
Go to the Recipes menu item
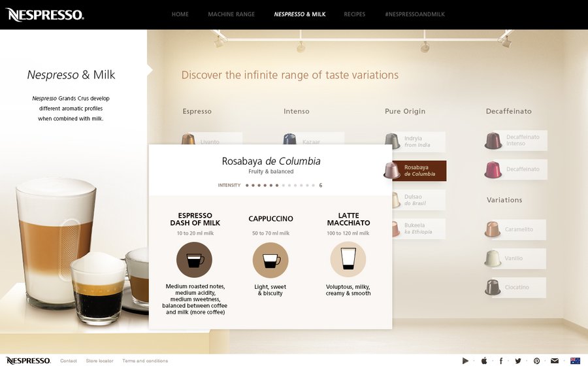click(354, 14)
